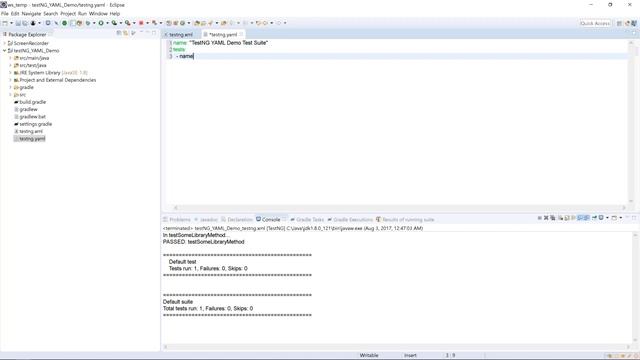Toggle Link with Editor in Package Explorer
640x360 pixels.
[x=126, y=33]
